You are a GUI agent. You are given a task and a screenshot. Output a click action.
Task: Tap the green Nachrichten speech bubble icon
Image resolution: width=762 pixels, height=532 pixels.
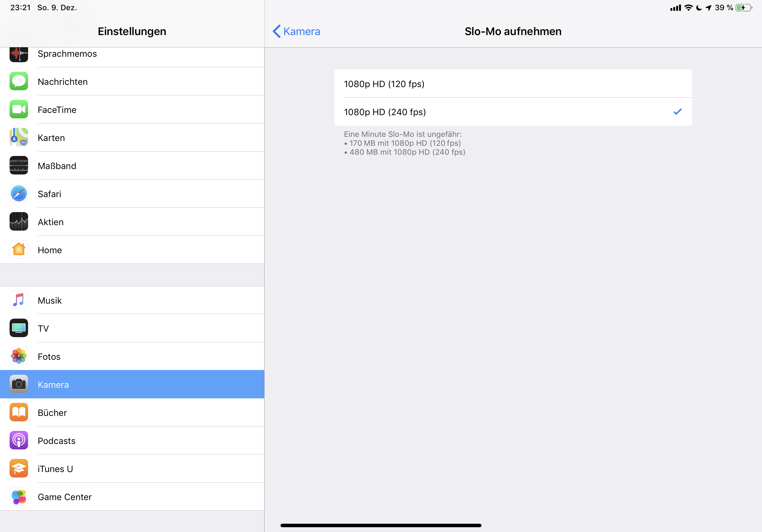[x=19, y=81]
